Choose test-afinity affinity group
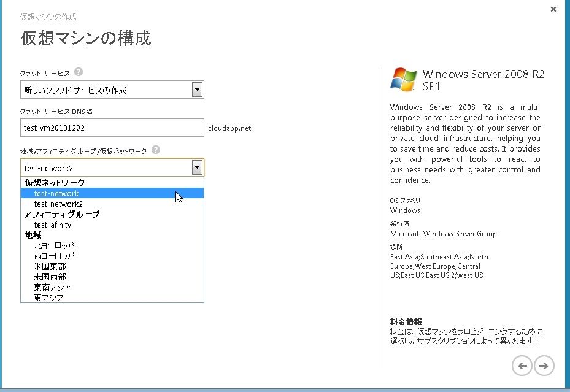This screenshot has height=392, width=570. tap(112, 225)
